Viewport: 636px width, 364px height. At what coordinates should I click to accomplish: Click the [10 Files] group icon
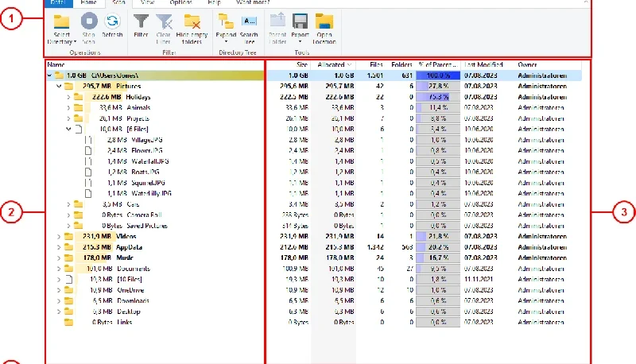pyautogui.click(x=69, y=279)
